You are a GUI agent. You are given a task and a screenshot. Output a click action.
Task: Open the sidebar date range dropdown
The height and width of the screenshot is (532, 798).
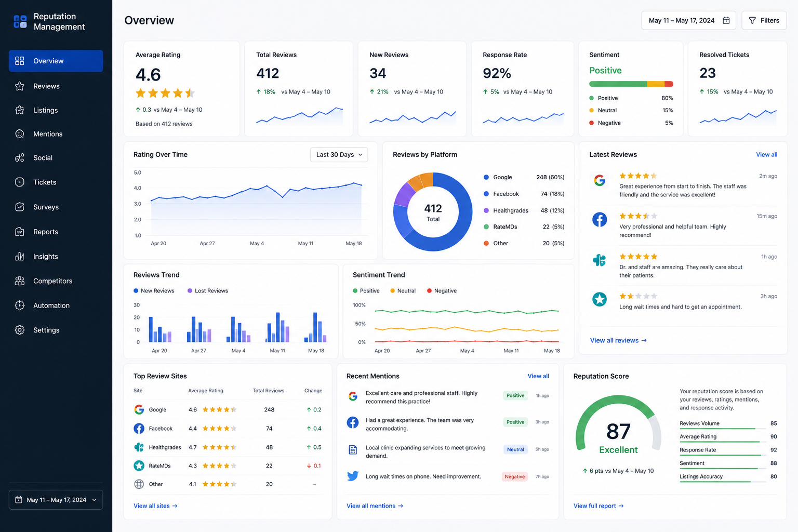(x=56, y=500)
